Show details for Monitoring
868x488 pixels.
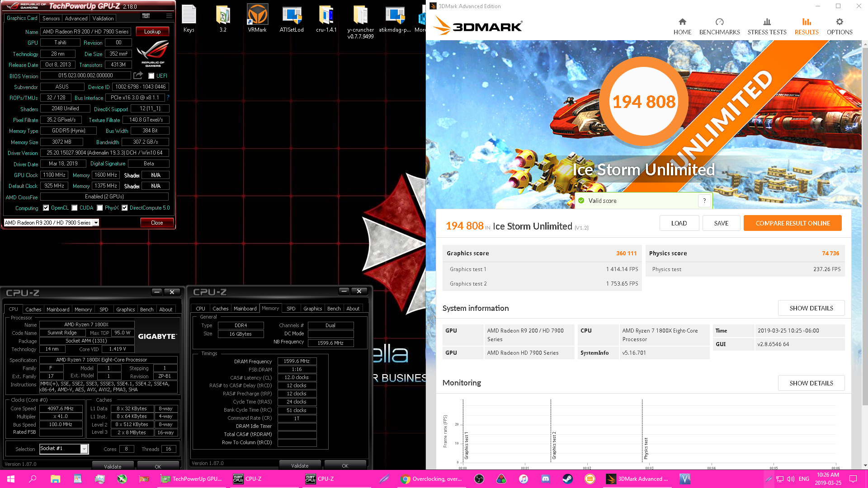pos(811,383)
